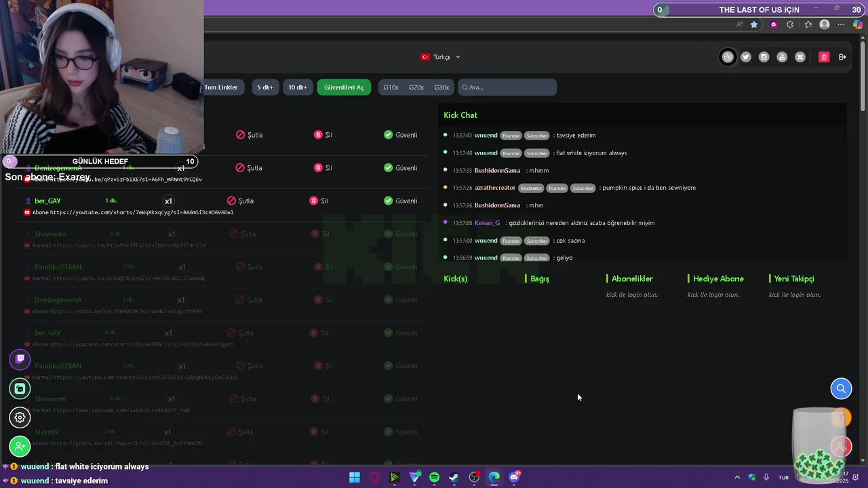Click the Ara... search field
868x488 pixels.
tap(507, 87)
